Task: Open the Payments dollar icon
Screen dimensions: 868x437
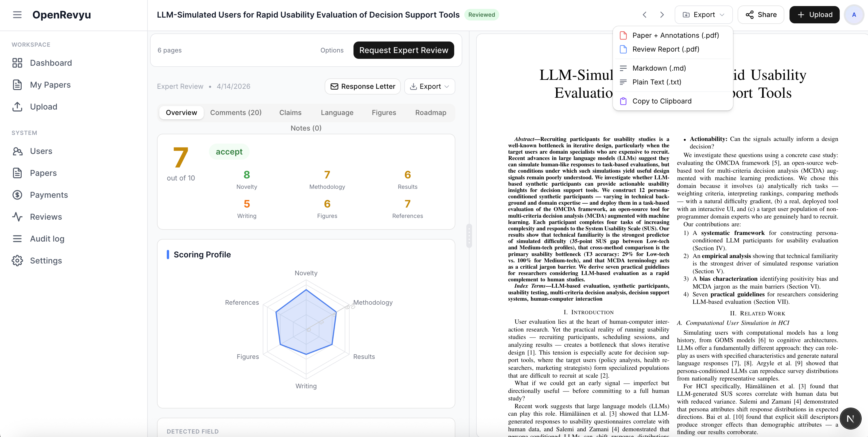Action: (x=17, y=195)
